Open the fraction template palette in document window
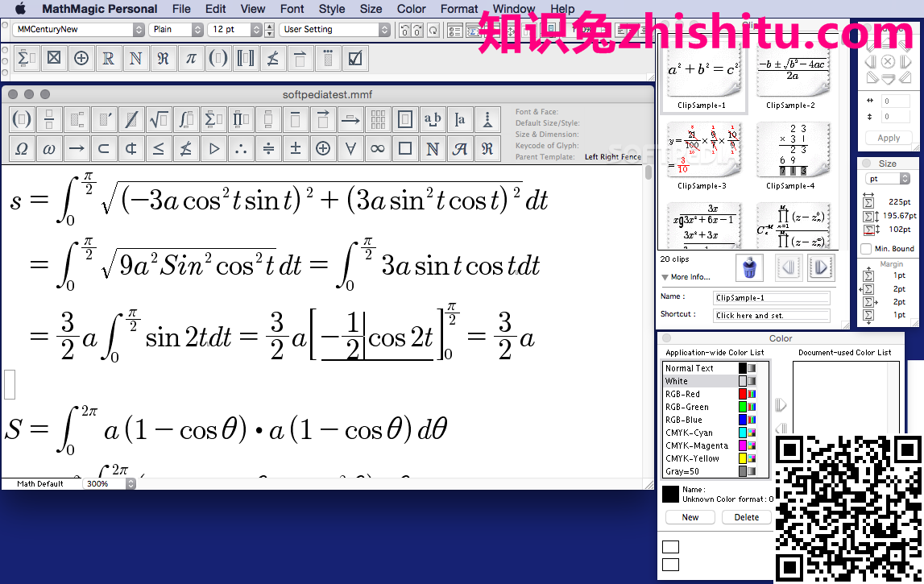 (x=49, y=120)
